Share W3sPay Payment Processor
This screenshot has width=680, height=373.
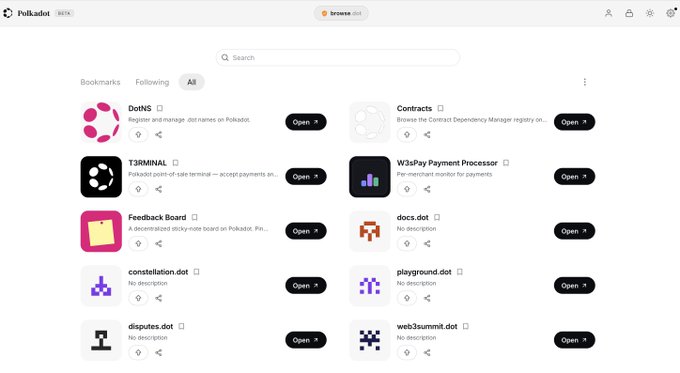pyautogui.click(x=427, y=189)
